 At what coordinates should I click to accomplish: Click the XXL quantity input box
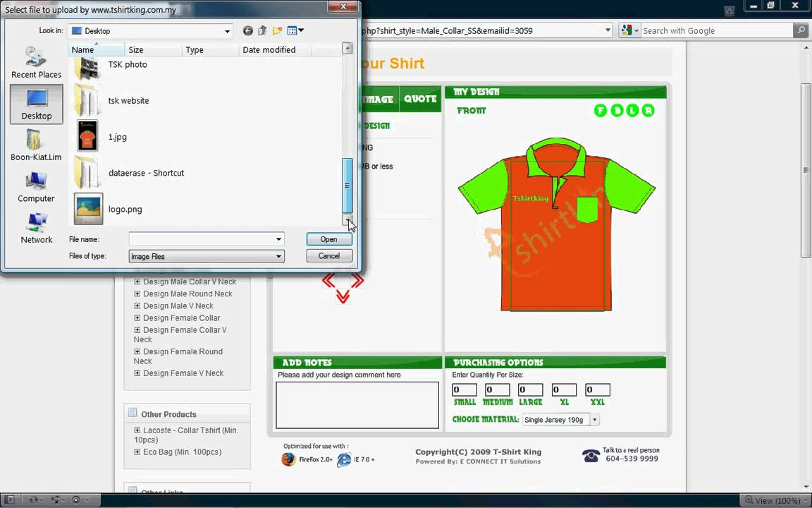coord(597,389)
